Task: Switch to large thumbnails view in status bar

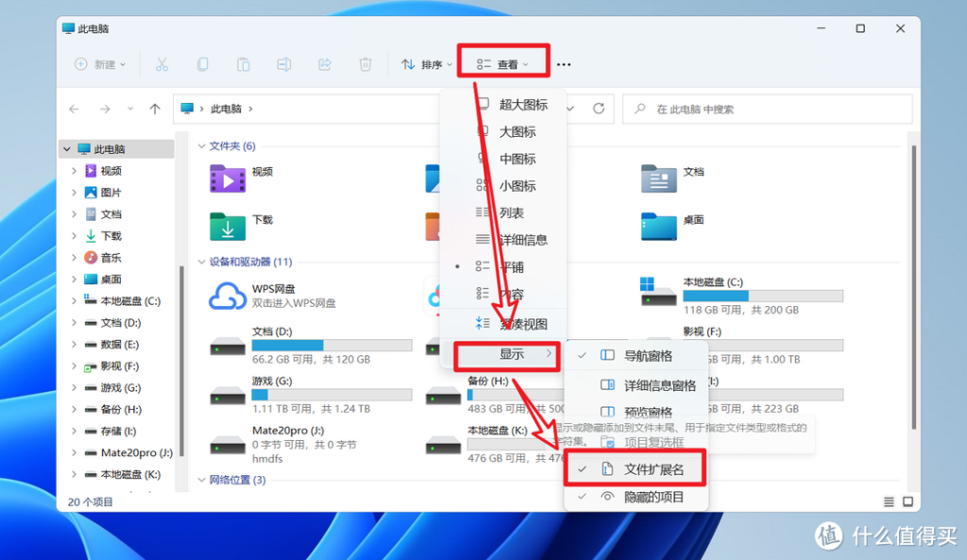Action: [908, 502]
